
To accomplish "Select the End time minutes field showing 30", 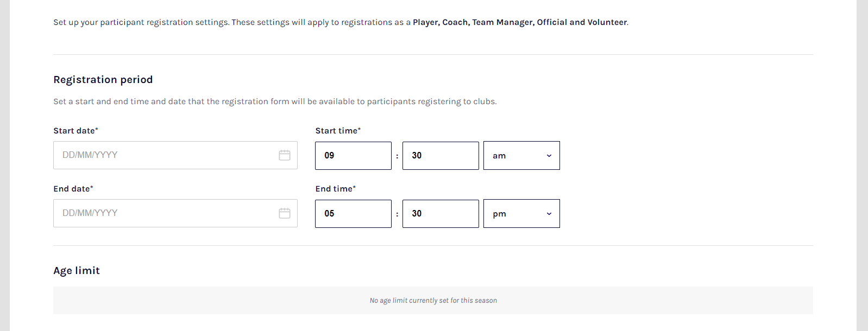I will (441, 214).
